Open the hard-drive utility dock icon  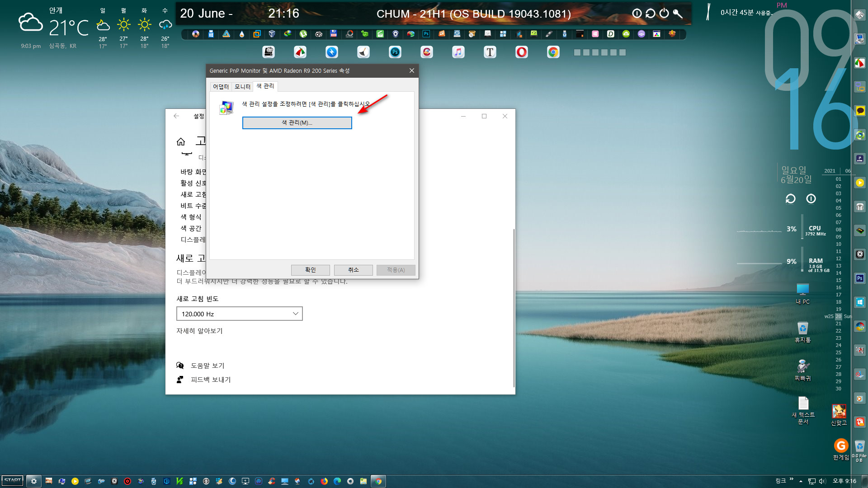[x=269, y=52]
